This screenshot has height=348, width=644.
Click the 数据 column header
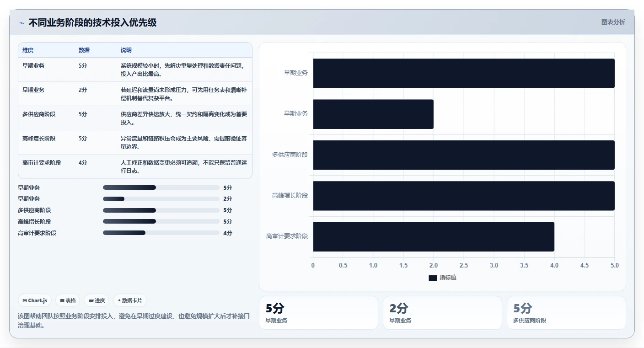[x=84, y=50]
